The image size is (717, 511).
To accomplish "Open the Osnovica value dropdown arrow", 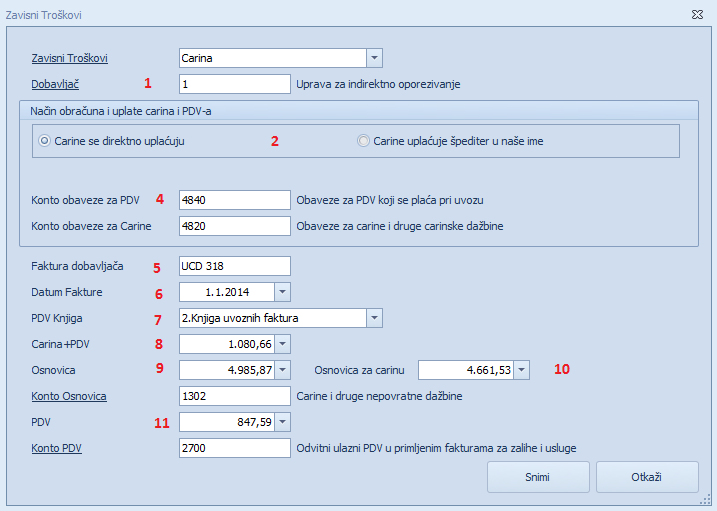I will [283, 370].
